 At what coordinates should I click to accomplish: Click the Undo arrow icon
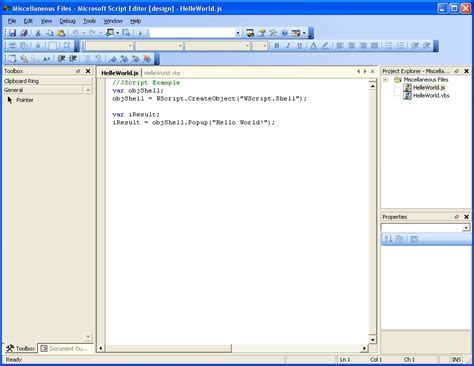pos(76,33)
